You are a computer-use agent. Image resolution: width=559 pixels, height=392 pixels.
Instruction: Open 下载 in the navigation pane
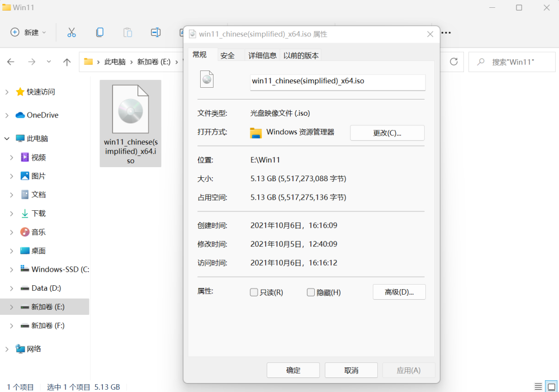[39, 213]
